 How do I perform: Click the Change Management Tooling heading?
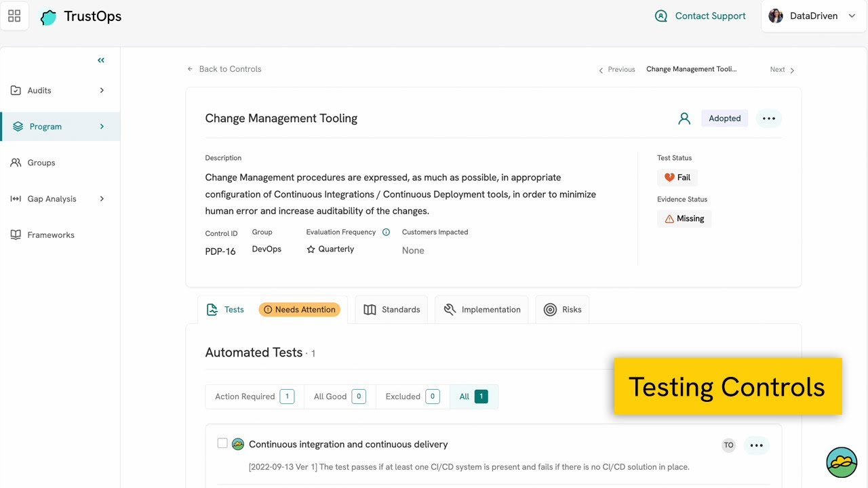281,119
